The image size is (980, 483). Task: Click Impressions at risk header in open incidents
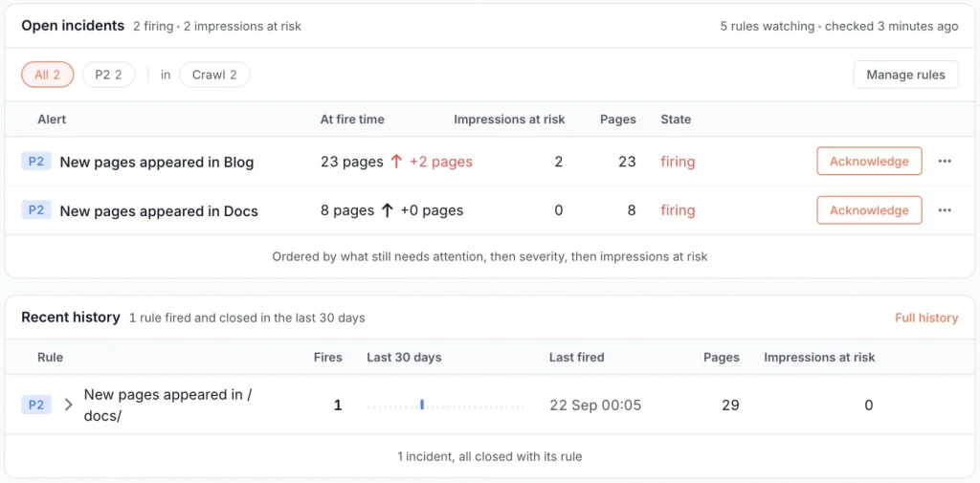[x=509, y=120]
